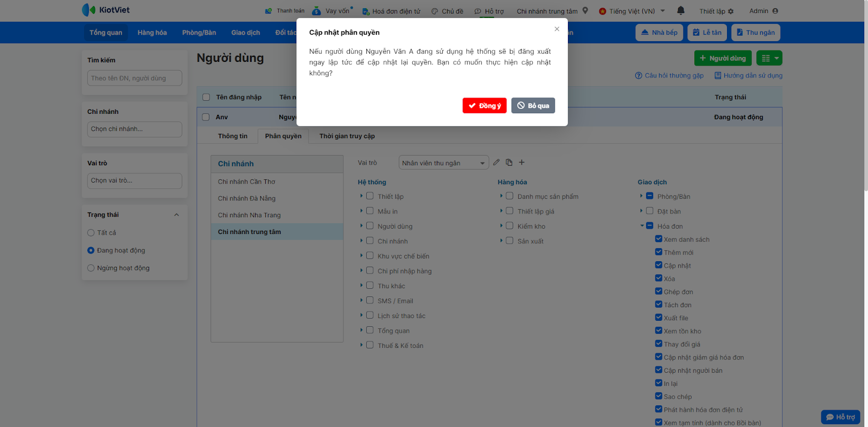Expand the Sản xuất permission node
The height and width of the screenshot is (427, 868).
tap(501, 241)
